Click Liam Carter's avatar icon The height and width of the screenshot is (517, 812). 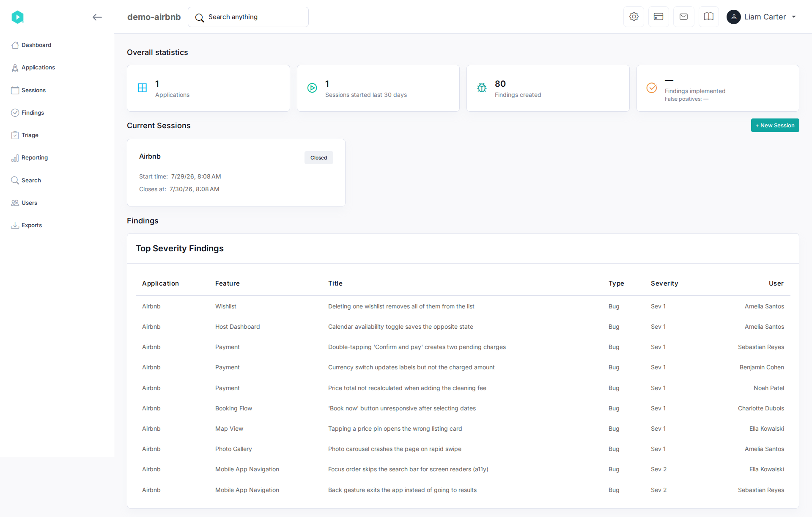point(734,17)
